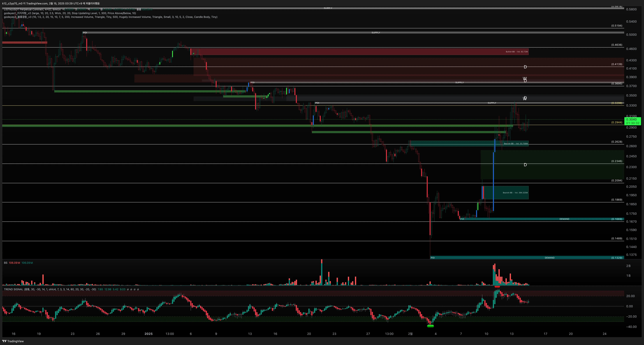Click the POI tag on the 0.1329 demand zone
Screen dimensions: 644x345
coord(433,258)
